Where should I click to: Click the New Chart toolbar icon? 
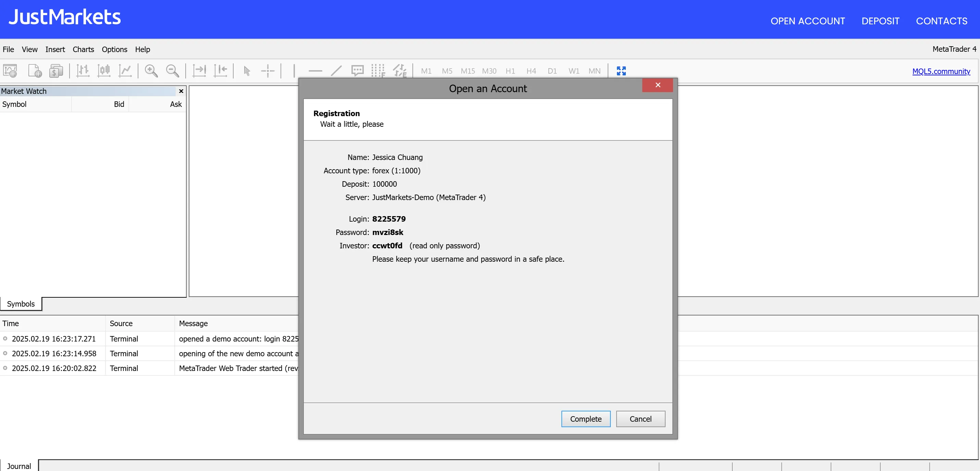coord(10,71)
